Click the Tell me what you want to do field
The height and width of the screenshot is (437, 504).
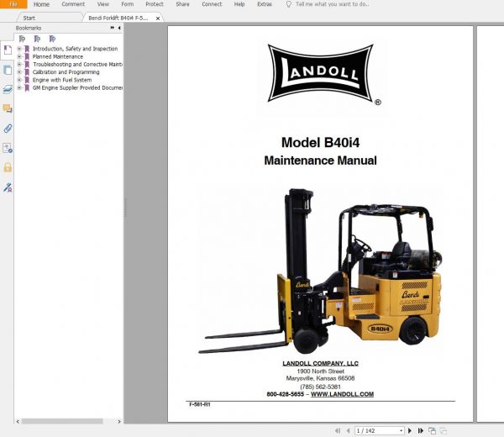(x=333, y=4)
